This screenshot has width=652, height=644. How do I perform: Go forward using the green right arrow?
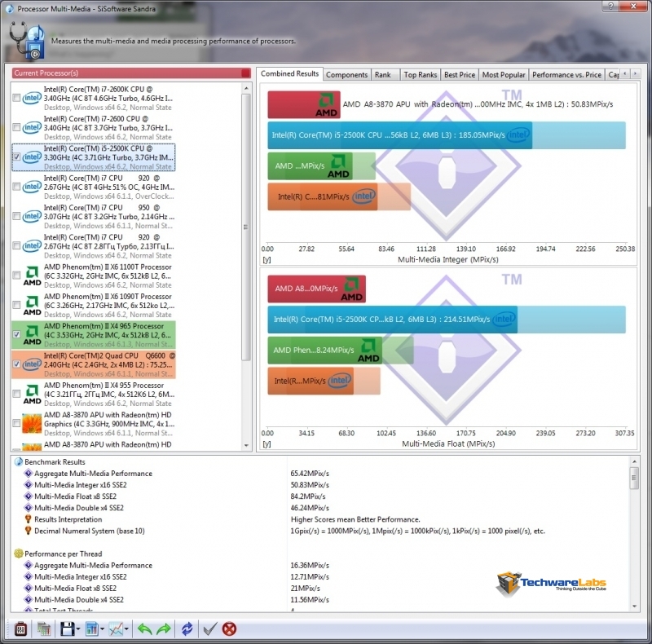point(164,629)
